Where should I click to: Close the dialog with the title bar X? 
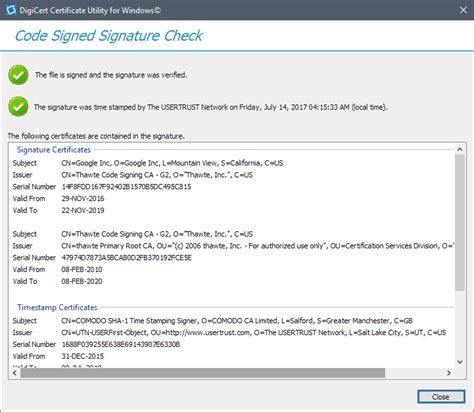point(463,10)
